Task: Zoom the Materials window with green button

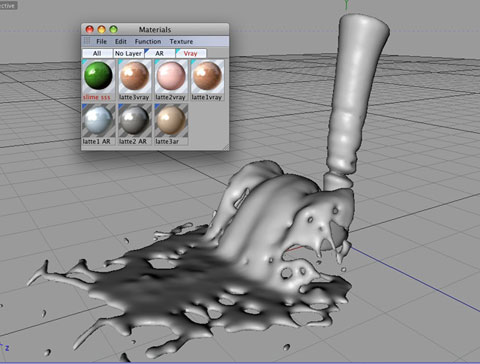Action: point(114,30)
